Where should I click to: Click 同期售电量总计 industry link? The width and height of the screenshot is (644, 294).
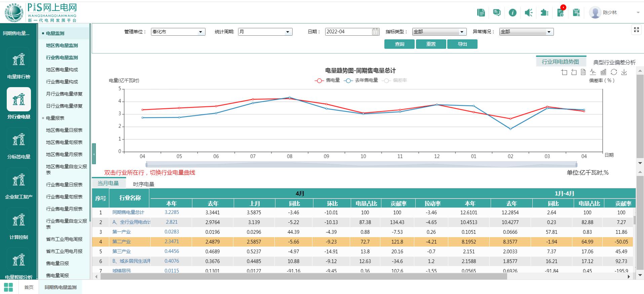(128, 212)
